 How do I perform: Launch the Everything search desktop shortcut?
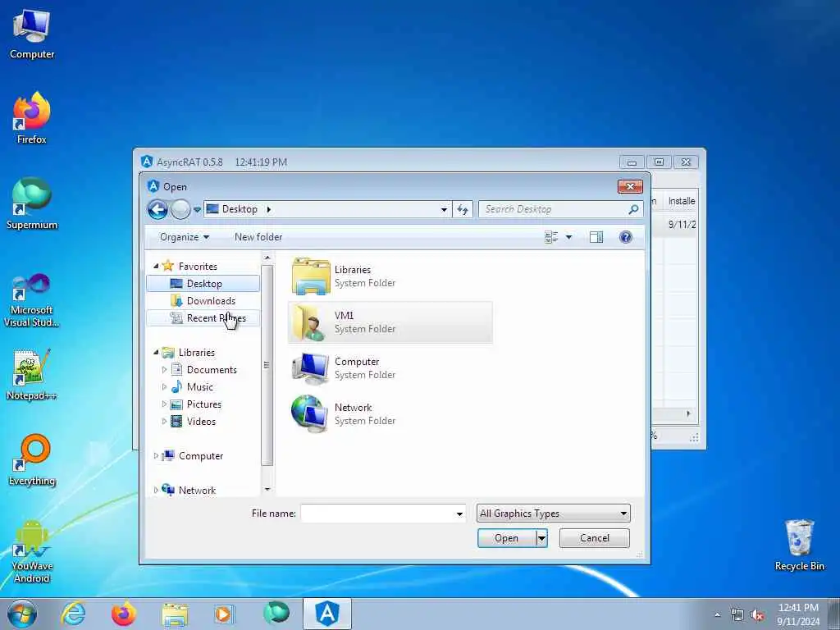32,460
